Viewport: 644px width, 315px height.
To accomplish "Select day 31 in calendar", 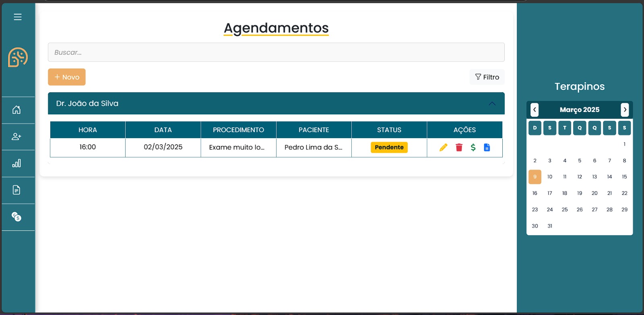I will click(x=550, y=226).
